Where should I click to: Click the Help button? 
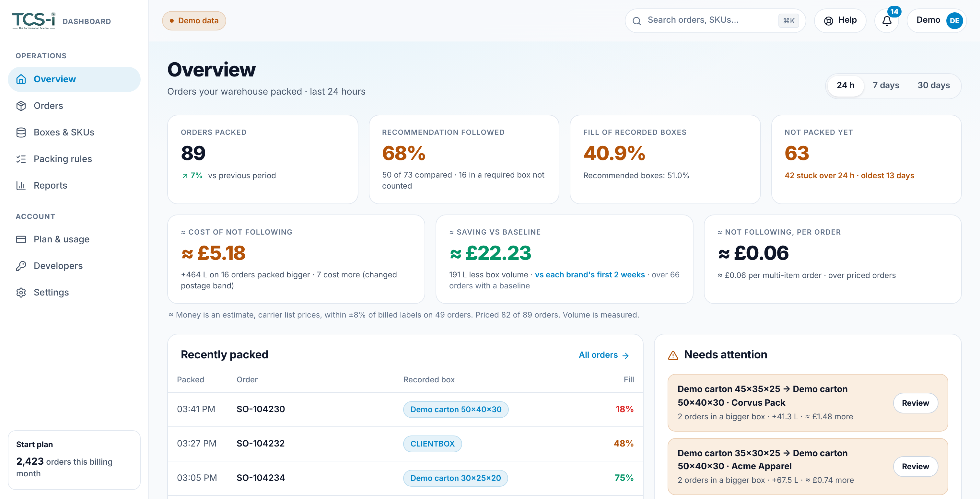[x=840, y=20]
